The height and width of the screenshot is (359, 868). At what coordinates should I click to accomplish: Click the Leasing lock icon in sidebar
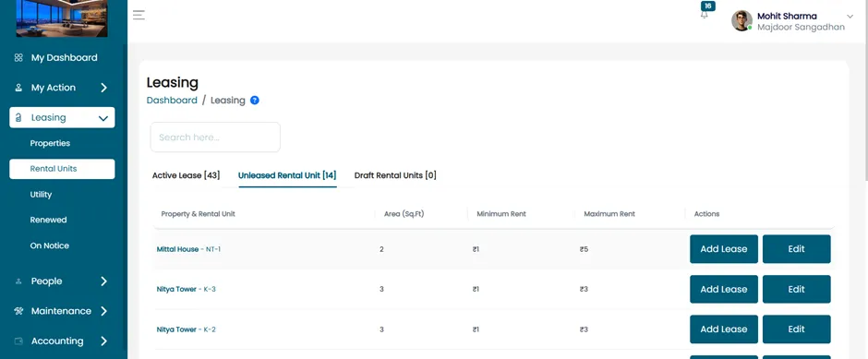tap(18, 117)
